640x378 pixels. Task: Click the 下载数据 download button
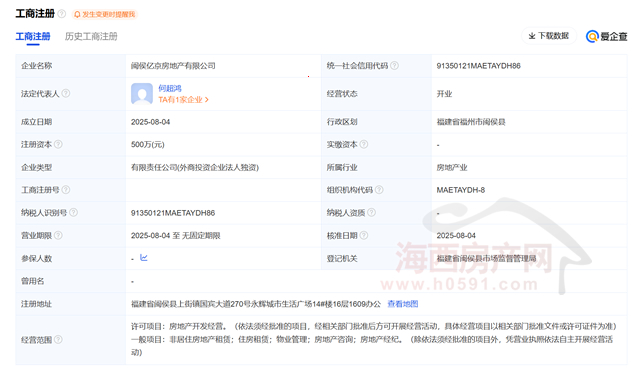point(549,36)
